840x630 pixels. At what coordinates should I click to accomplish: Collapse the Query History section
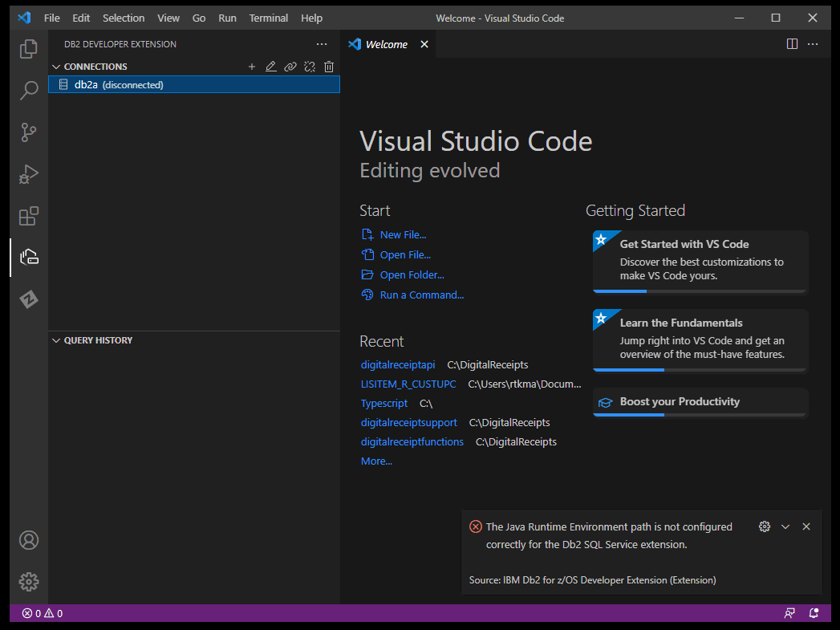tap(56, 340)
